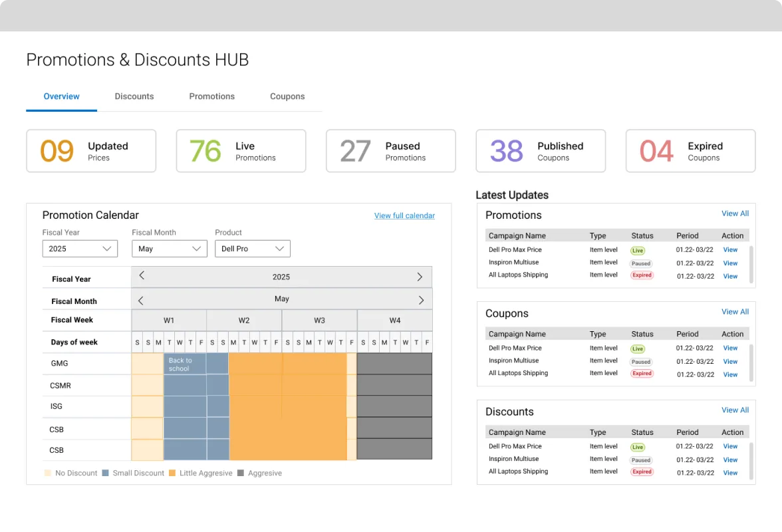
Task: View All Laptops Shipping discount row
Action: pyautogui.click(x=730, y=473)
